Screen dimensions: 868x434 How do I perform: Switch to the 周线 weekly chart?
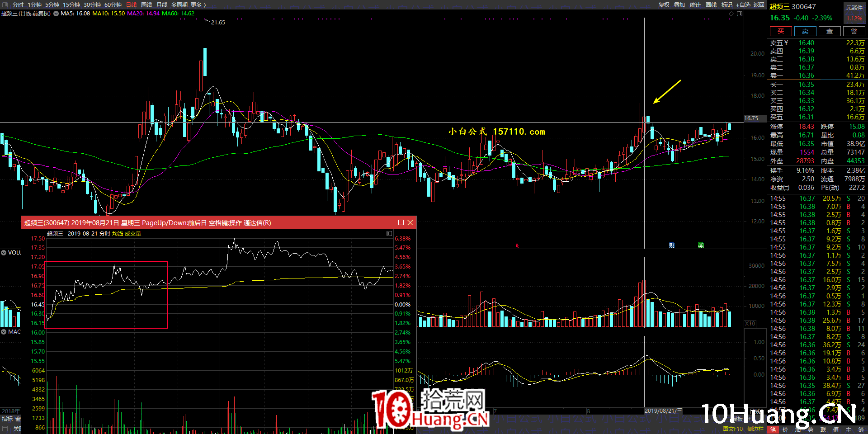[146, 5]
